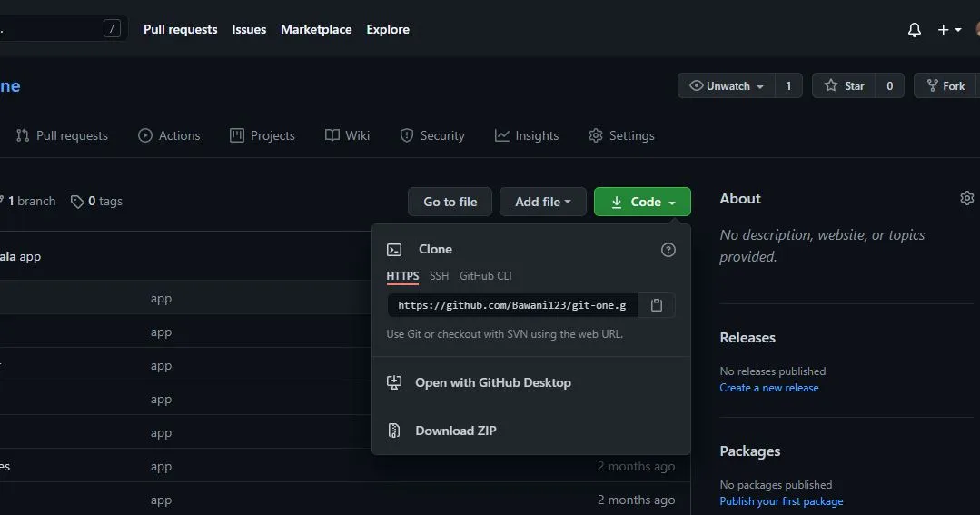Open the Add file dropdown
The height and width of the screenshot is (515, 980).
point(542,202)
